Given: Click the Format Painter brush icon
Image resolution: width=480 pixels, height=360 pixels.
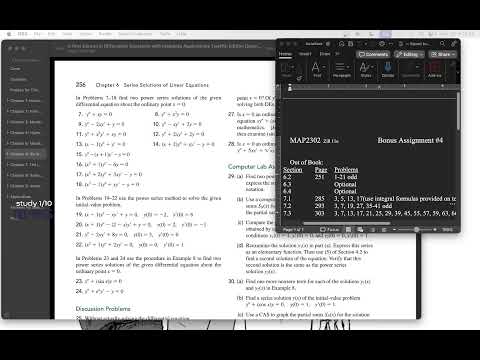Looking at the screenshot, I should [x=299, y=78].
